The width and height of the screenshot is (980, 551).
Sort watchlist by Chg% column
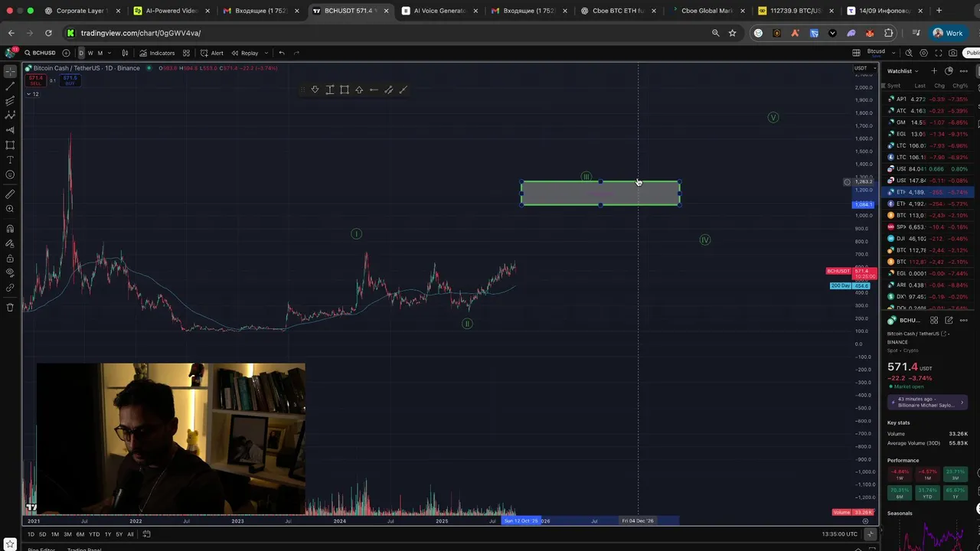(960, 86)
